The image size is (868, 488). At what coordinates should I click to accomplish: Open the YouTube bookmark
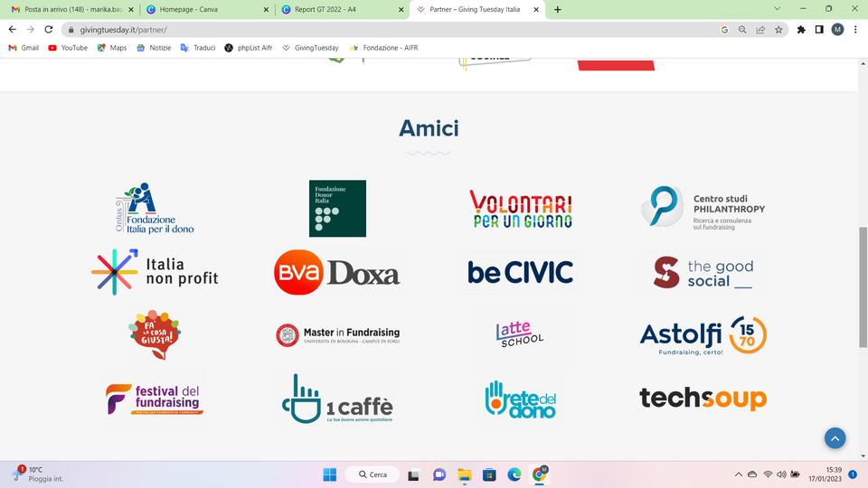coord(68,48)
